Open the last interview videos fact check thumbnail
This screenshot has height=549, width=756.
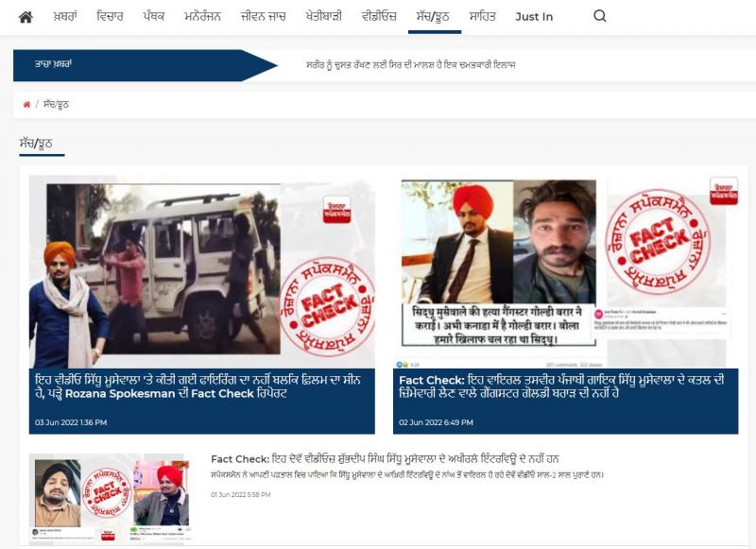coord(109,496)
